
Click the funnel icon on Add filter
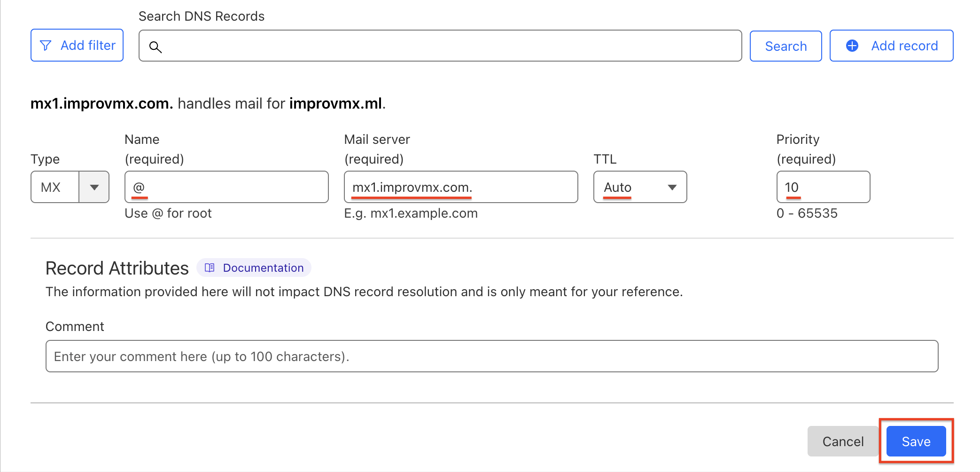point(46,46)
